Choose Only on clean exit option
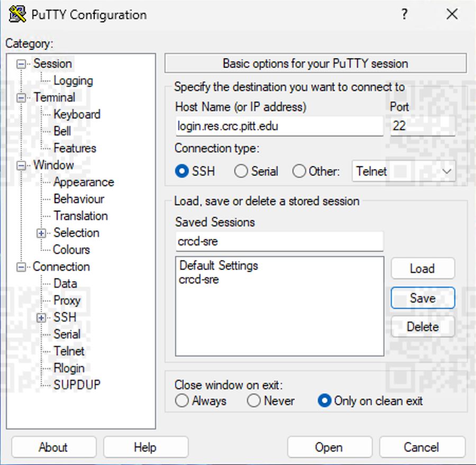 tap(324, 400)
